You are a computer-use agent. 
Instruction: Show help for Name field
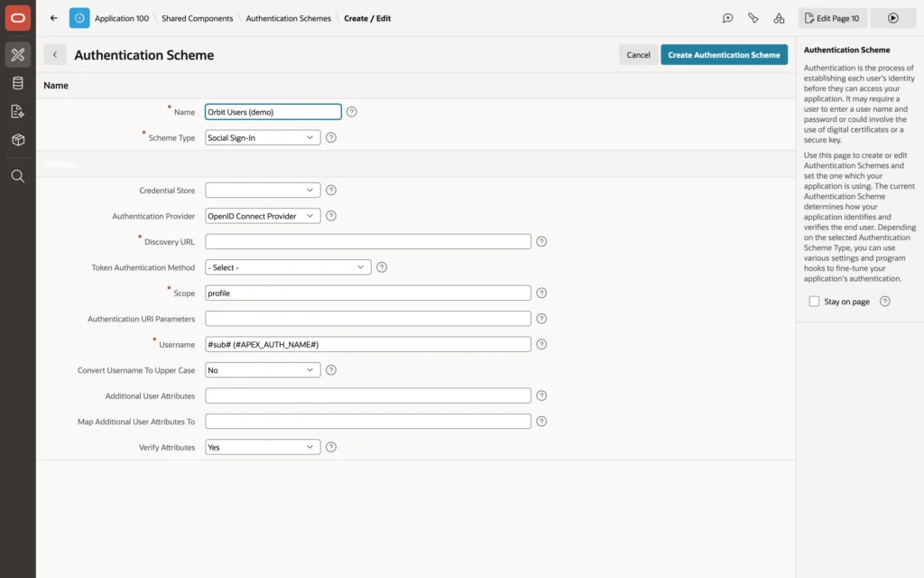(x=351, y=112)
